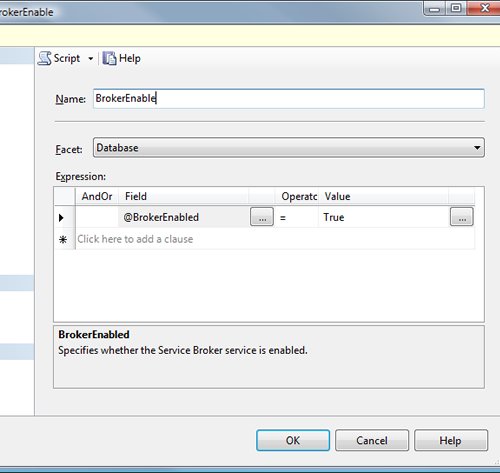Click here to add a clause row

coord(275,239)
